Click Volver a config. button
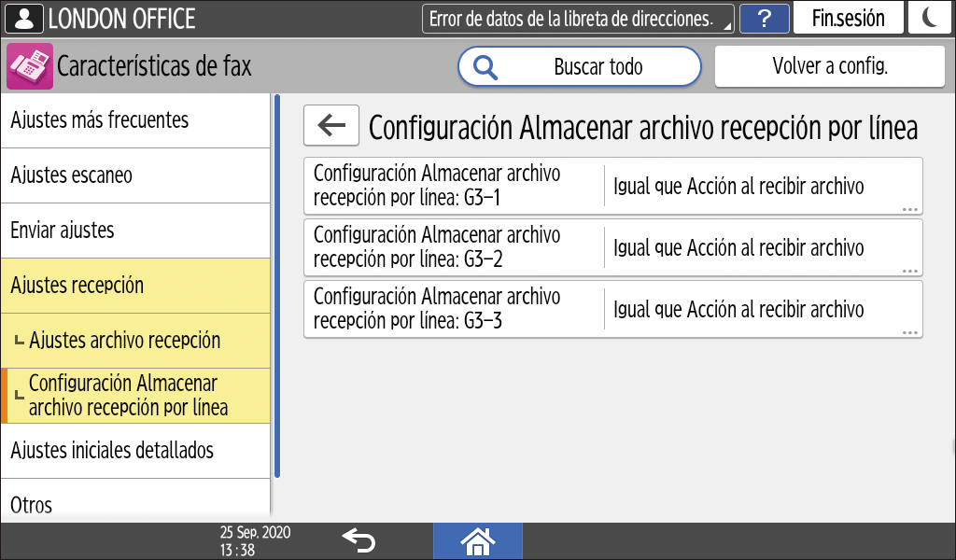Screen dimensions: 956x560 pos(829,67)
